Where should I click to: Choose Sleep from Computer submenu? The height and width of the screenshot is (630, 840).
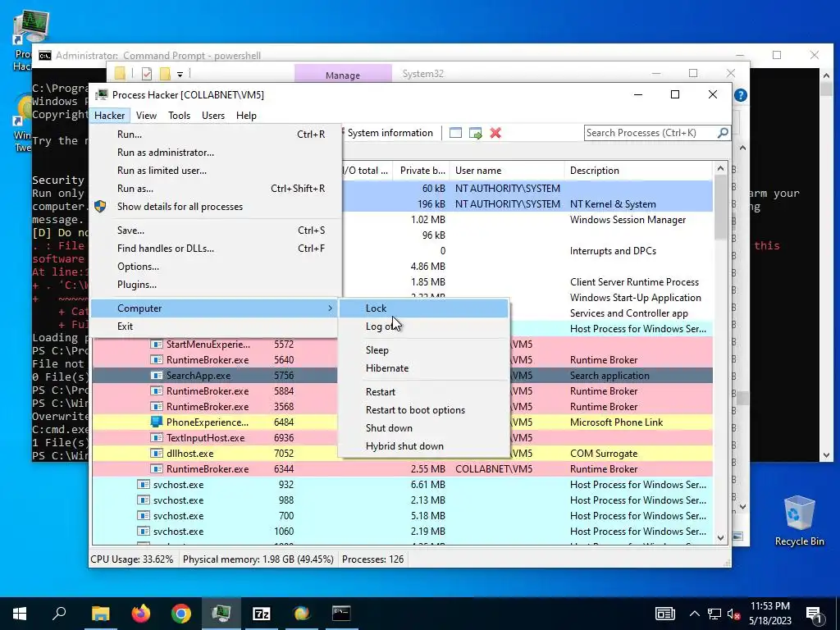424,349
